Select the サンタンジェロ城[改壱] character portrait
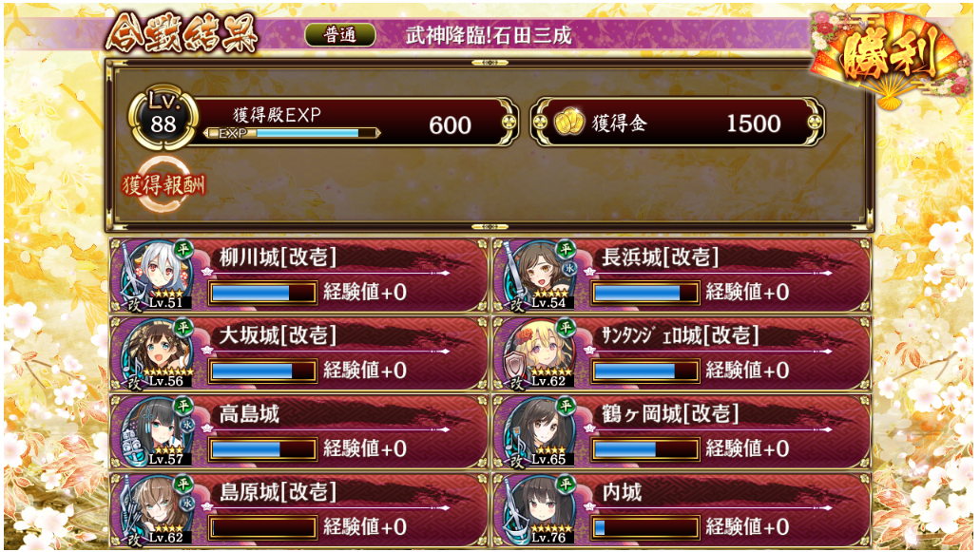The width and height of the screenshot is (980, 552). coord(539,353)
